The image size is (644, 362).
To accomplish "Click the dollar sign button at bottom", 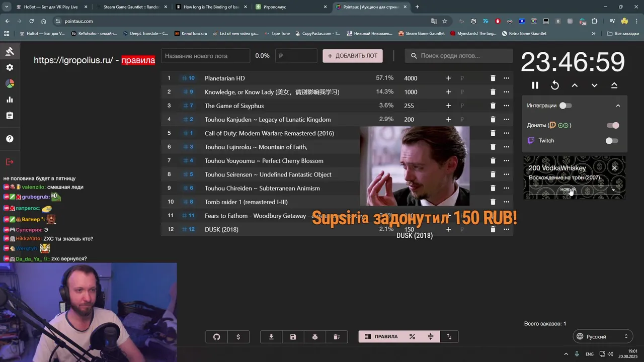I will tap(238, 337).
